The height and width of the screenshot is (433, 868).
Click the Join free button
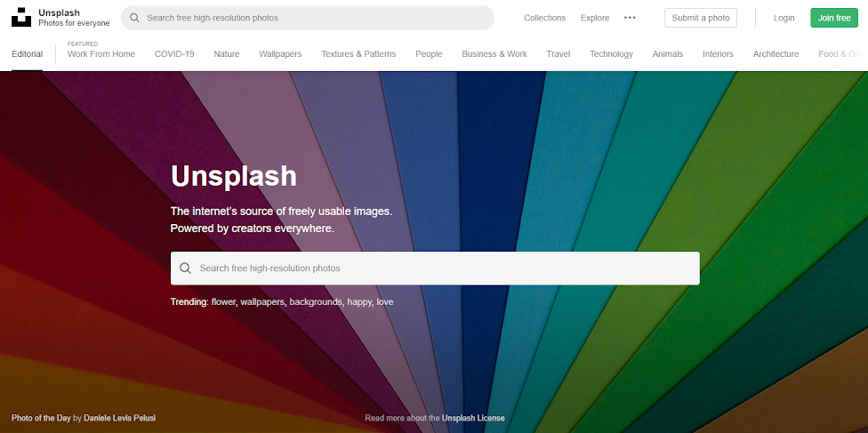coord(833,18)
